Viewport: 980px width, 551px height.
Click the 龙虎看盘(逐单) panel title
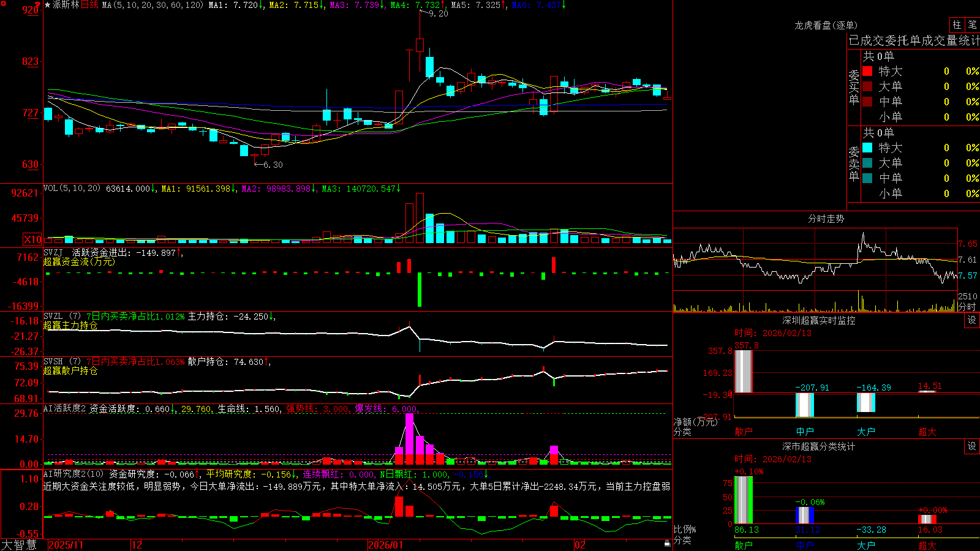click(826, 25)
